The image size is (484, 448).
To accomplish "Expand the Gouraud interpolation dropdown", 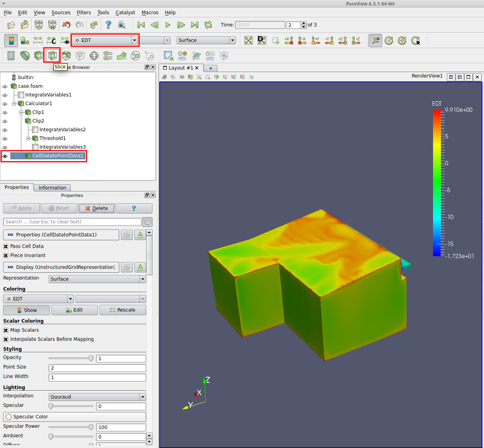I will tap(97, 397).
